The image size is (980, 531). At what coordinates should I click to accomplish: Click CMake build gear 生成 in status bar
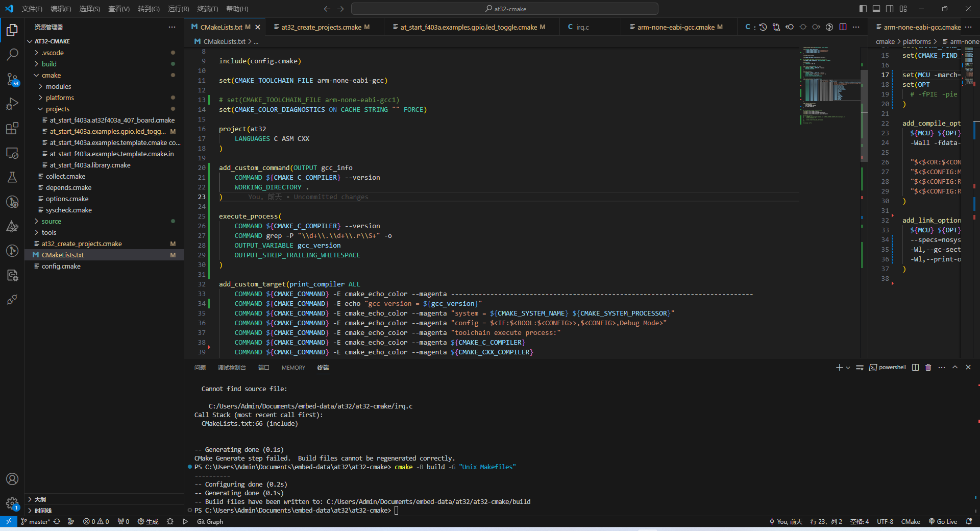(148, 522)
